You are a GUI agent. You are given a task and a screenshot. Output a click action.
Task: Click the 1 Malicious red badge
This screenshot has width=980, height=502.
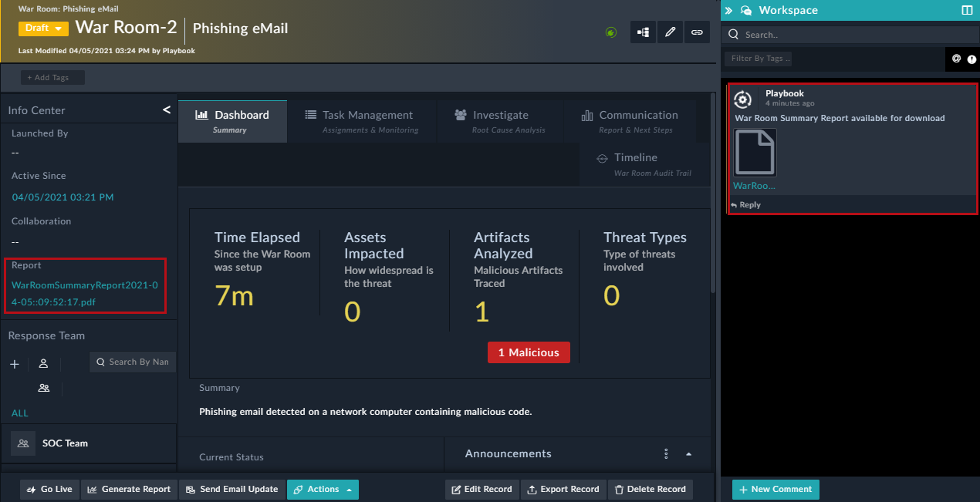529,352
